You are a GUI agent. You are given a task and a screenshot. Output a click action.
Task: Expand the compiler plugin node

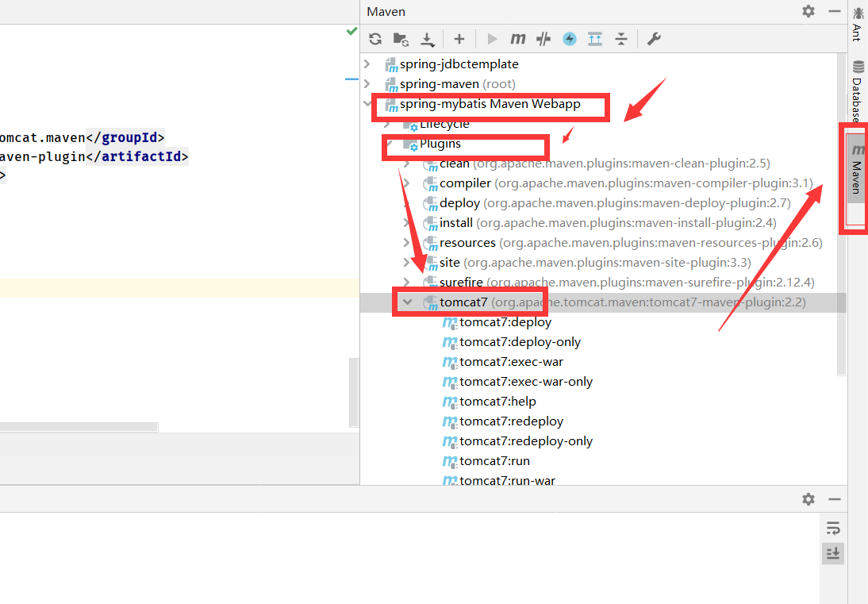[x=406, y=183]
